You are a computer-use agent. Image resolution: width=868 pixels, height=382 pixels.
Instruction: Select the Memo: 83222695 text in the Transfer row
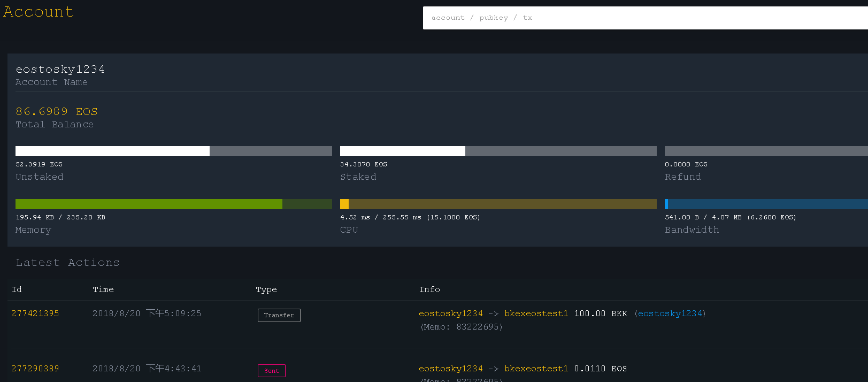pos(461,327)
